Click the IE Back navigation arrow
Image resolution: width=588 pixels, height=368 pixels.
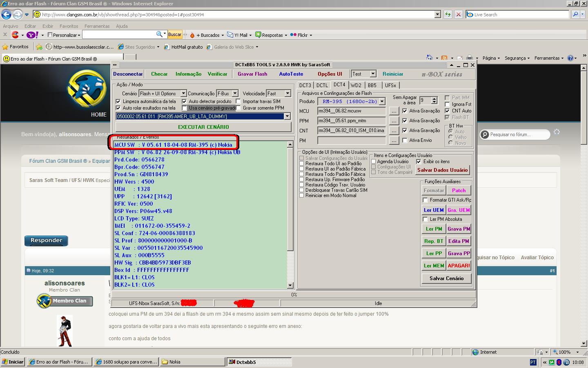[x=6, y=15]
